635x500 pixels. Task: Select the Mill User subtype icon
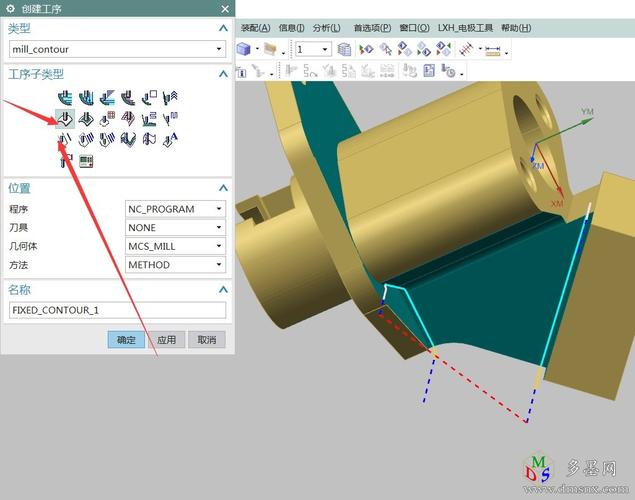pos(66,161)
